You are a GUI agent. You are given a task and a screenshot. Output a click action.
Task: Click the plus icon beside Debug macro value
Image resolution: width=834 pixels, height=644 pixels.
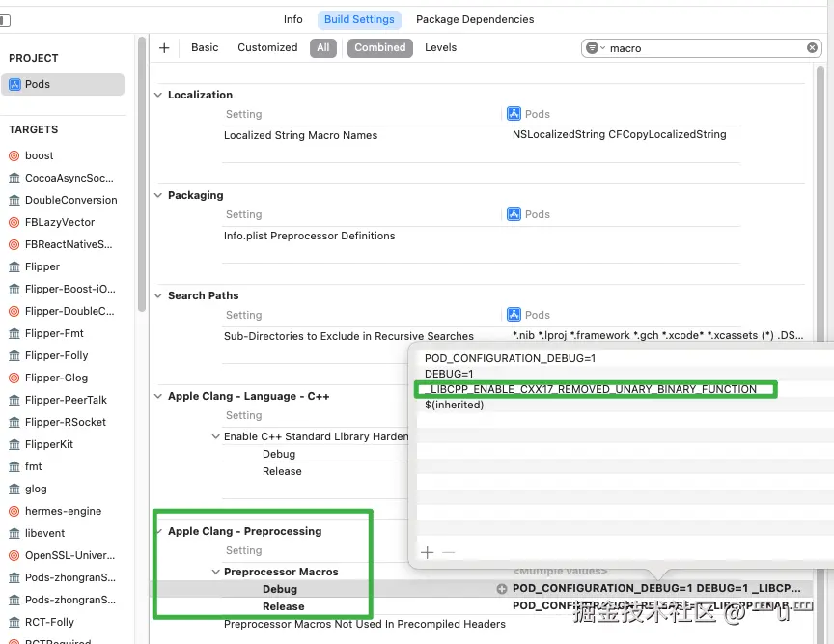[502, 589]
